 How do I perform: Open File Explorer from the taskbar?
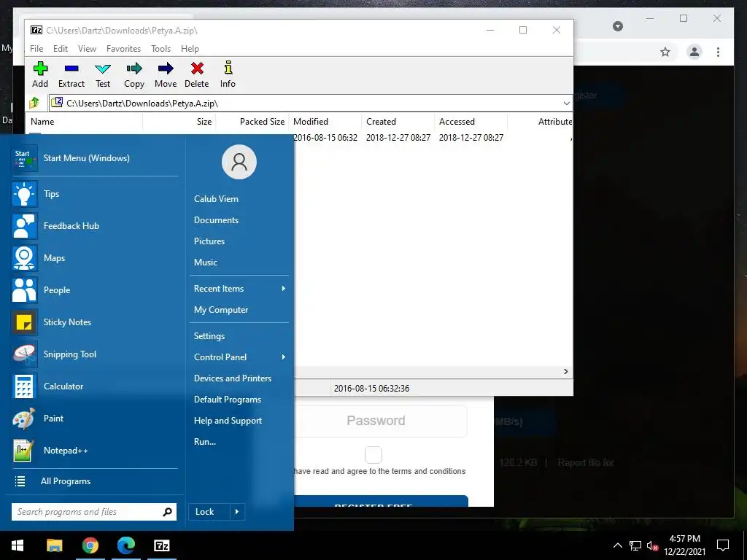(54, 545)
